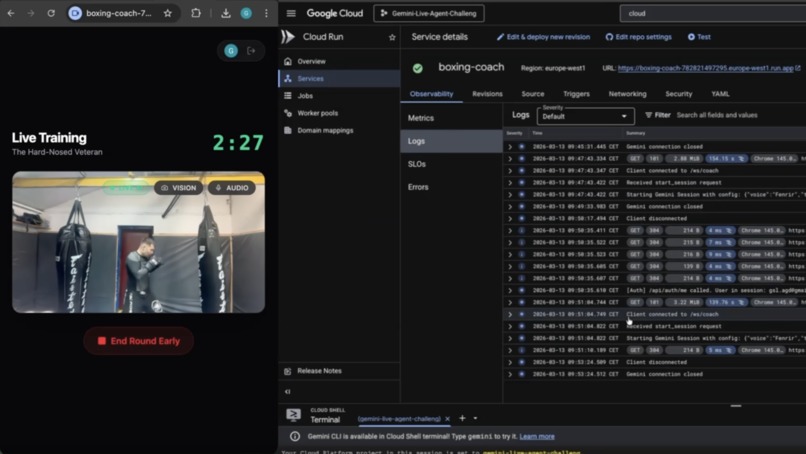Toggle the AUDIO microphone button
The image size is (806, 454).
pos(232,188)
